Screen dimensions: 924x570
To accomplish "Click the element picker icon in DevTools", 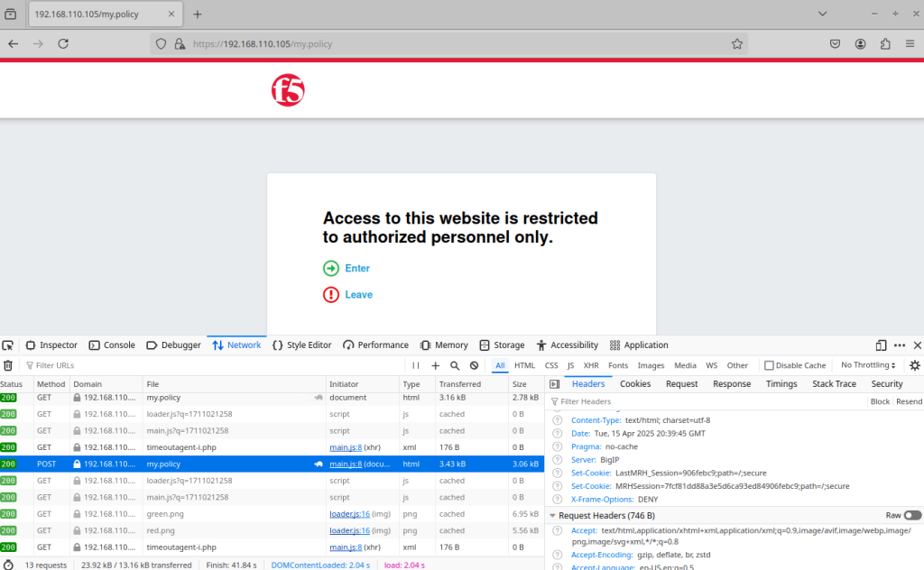I will pos(8,345).
